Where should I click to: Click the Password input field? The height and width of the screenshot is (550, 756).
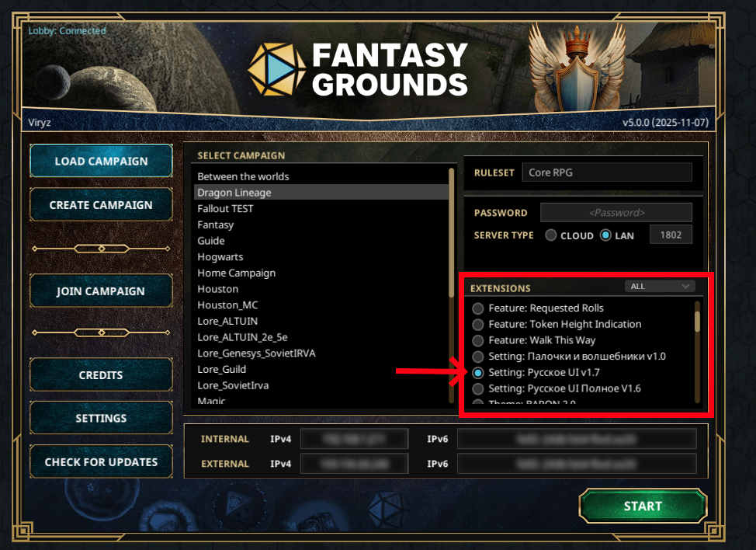click(616, 212)
